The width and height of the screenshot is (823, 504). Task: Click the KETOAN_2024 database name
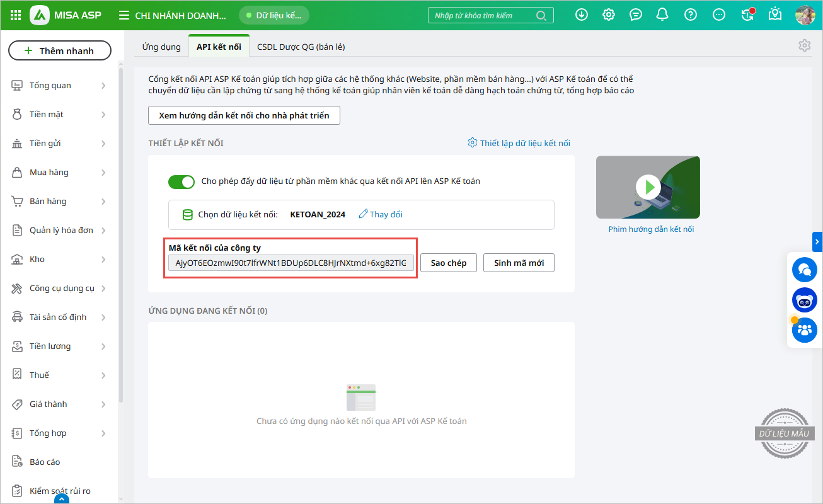(318, 214)
